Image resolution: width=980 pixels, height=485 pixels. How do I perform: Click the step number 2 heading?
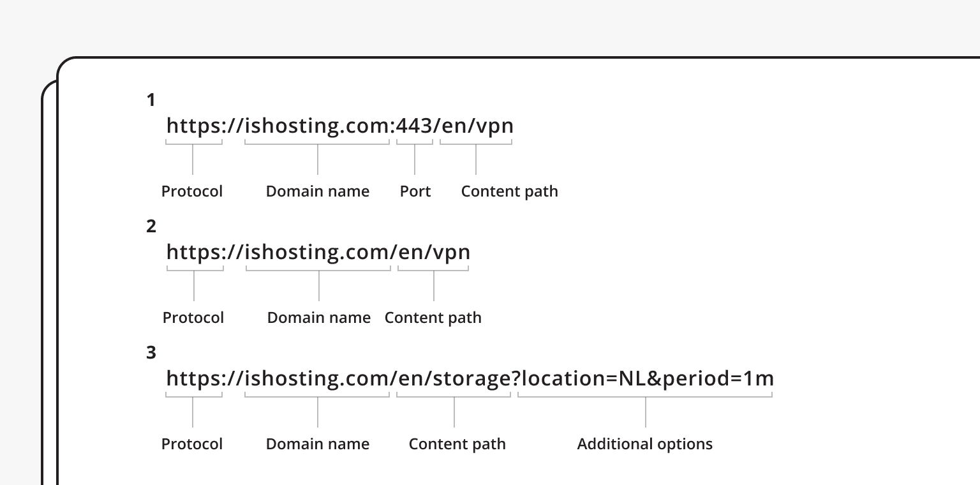point(151,227)
